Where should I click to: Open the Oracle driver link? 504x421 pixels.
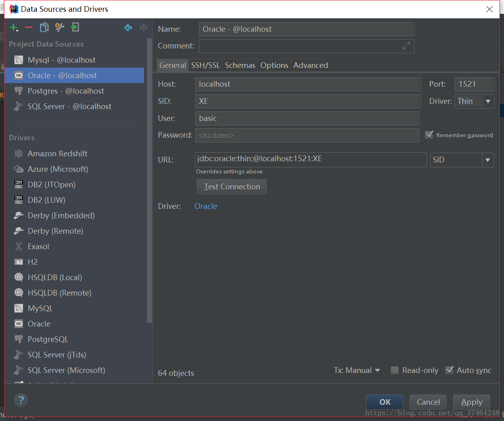[x=206, y=206]
